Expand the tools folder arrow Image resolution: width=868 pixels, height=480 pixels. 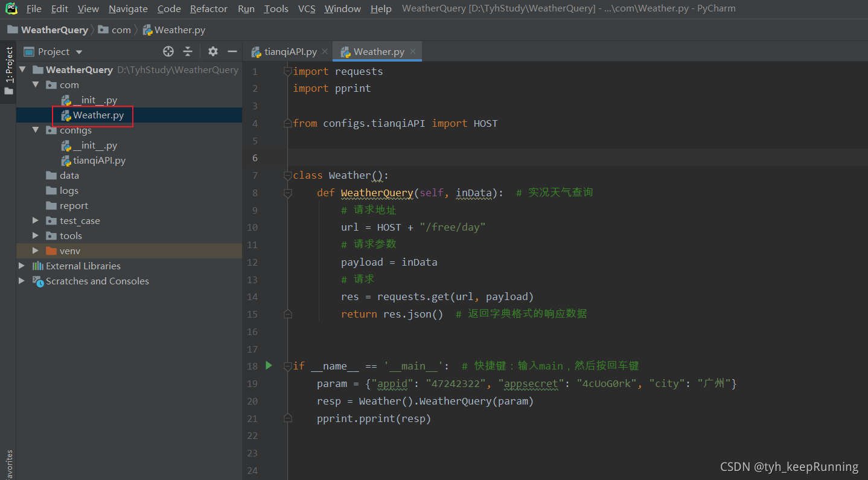tap(36, 235)
